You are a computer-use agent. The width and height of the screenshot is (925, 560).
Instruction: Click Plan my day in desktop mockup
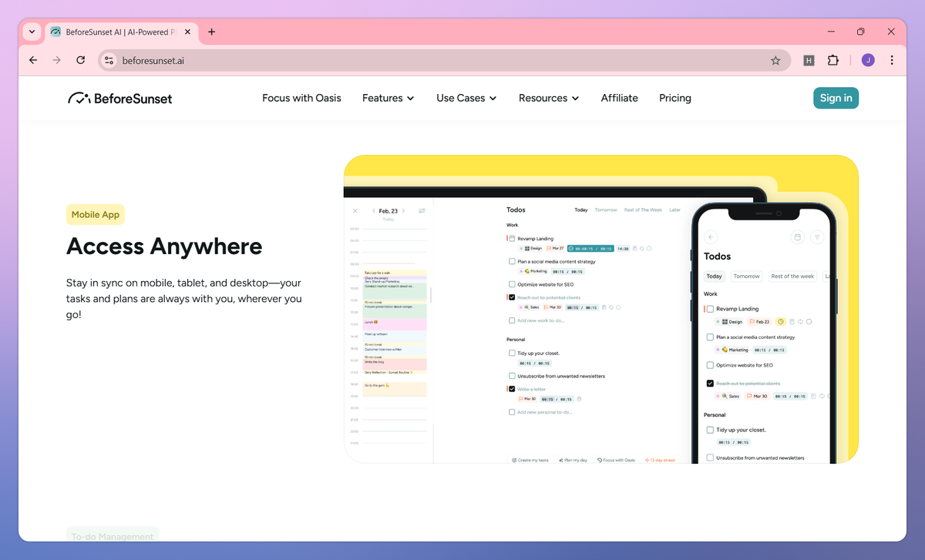click(574, 460)
